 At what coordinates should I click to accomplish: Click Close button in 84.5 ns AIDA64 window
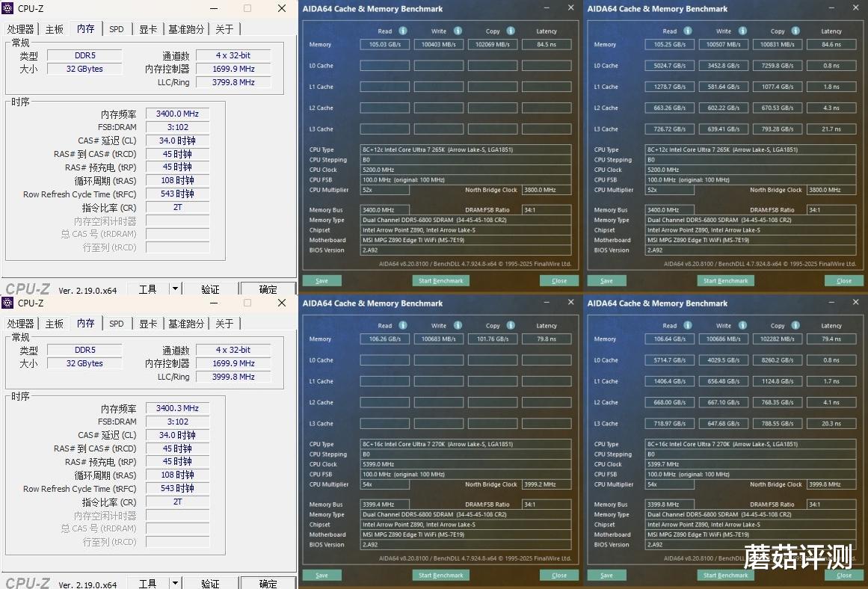pos(559,280)
